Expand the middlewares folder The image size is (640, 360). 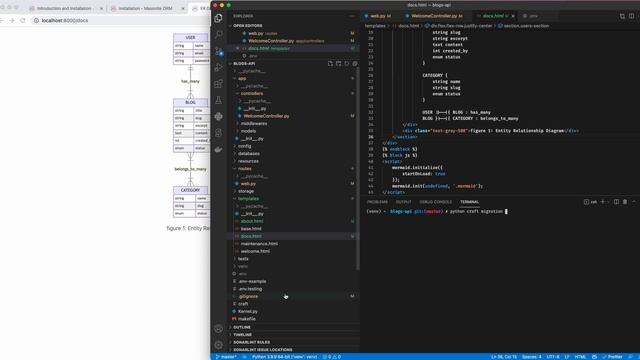[x=253, y=123]
